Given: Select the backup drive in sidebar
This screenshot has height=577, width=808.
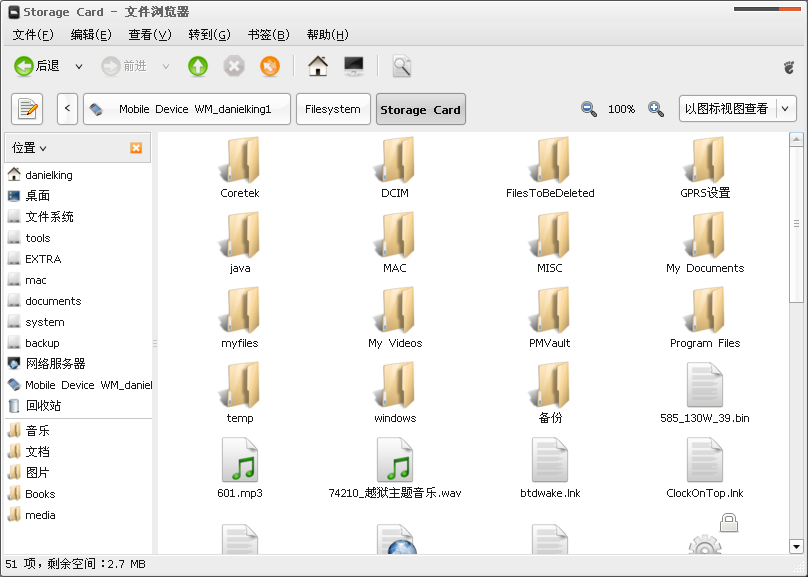Looking at the screenshot, I should 78,343.
